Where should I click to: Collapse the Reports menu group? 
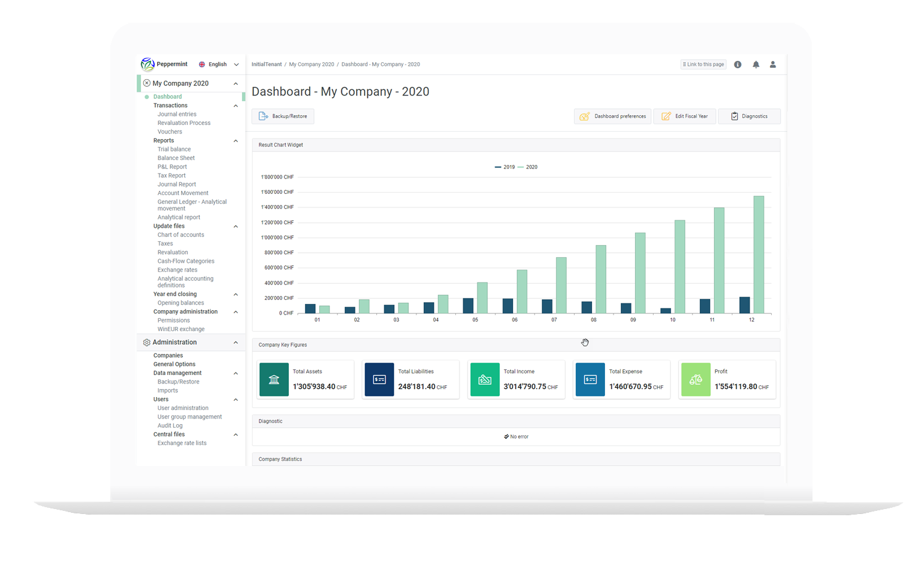[x=235, y=141]
